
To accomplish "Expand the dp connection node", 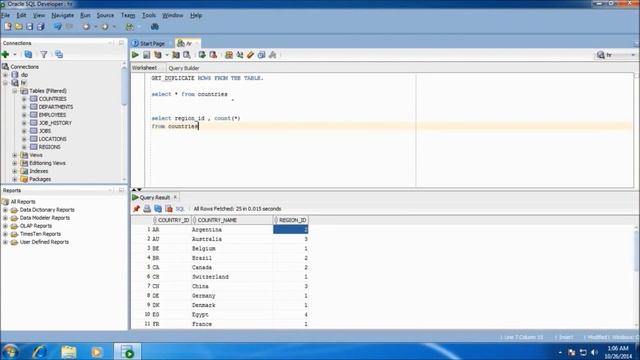I will [x=5, y=75].
